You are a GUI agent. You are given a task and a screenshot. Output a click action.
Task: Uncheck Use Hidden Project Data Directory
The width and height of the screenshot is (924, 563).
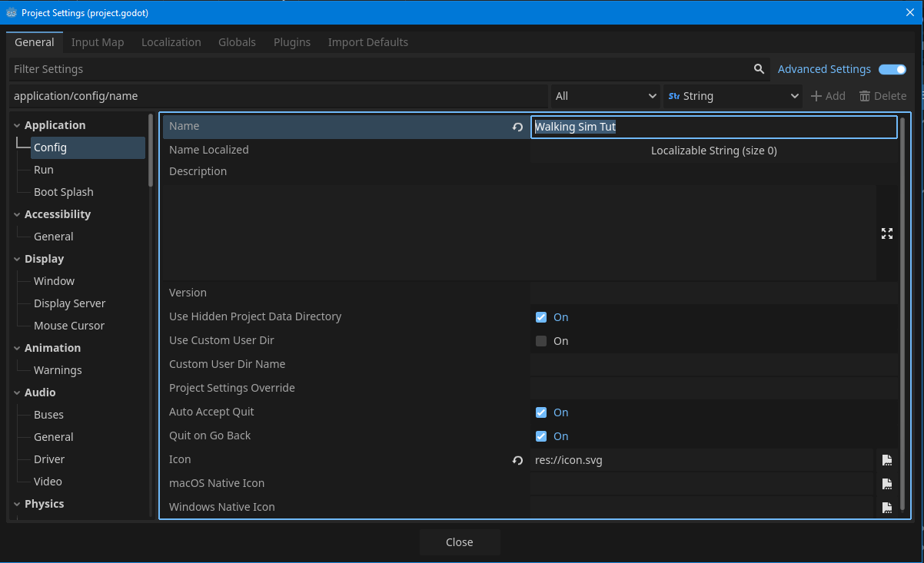(541, 317)
